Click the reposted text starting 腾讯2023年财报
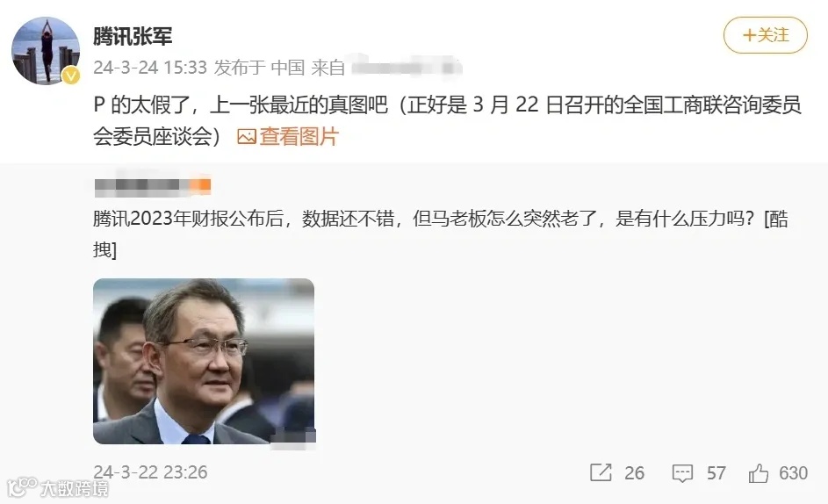This screenshot has width=828, height=504. pos(441,234)
